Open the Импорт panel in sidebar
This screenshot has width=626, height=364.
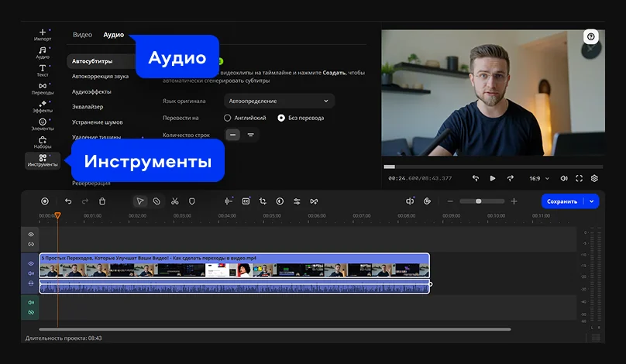coord(43,35)
